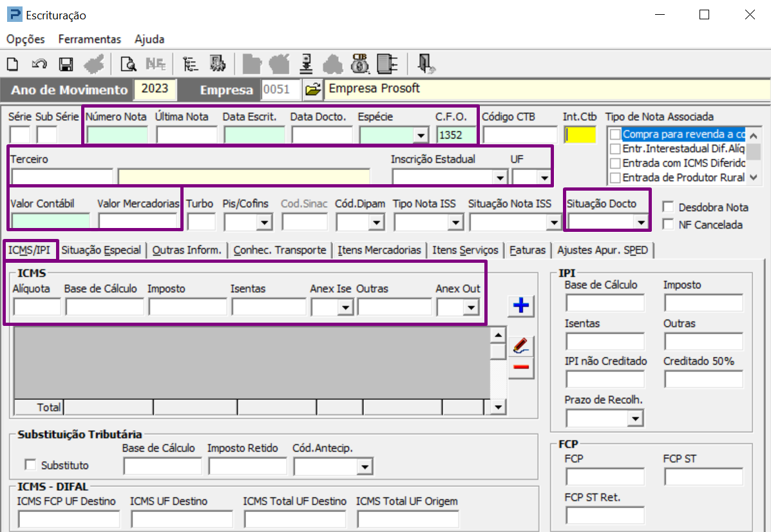Open the Situação Docto dropdown
The height and width of the screenshot is (532, 771).
click(640, 222)
